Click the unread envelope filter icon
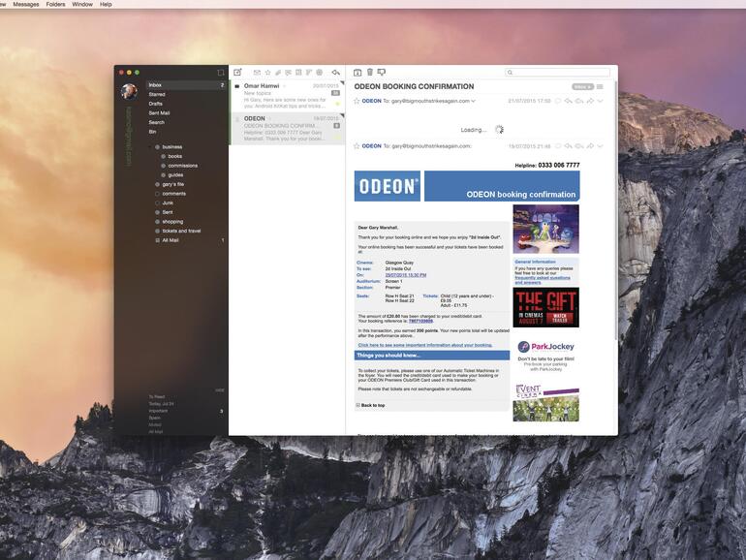This screenshot has width=746, height=560. tap(257, 73)
